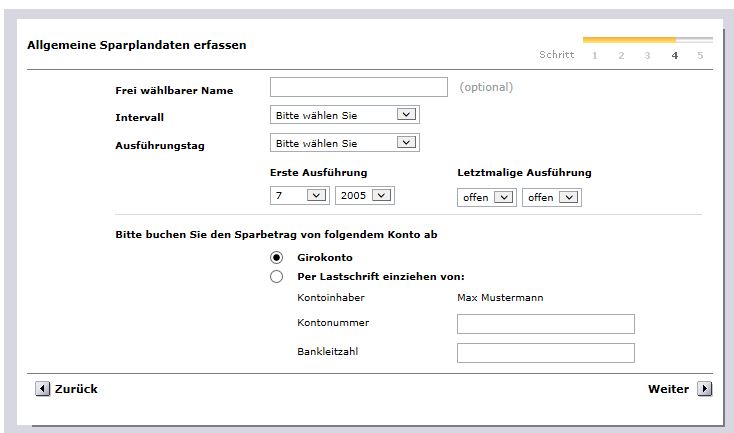Click the yellow step progress bar
This screenshot has width=734, height=433.
click(x=629, y=40)
